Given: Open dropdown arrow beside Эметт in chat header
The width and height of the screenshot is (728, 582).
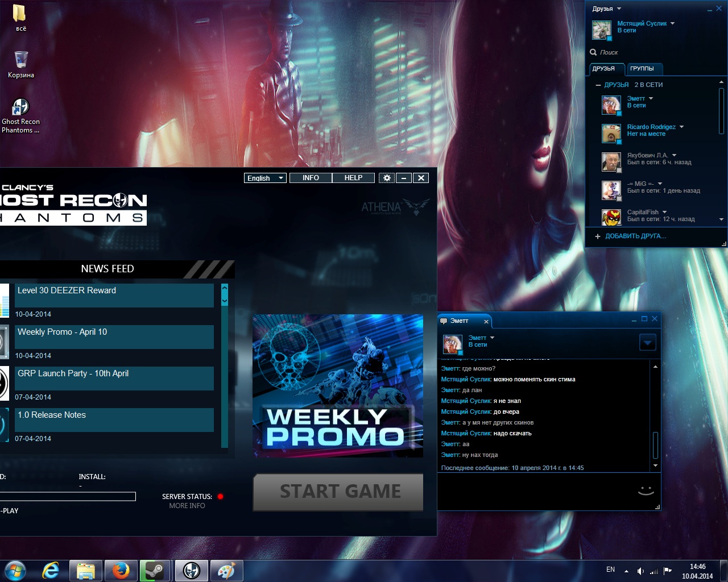Looking at the screenshot, I should pos(493,338).
